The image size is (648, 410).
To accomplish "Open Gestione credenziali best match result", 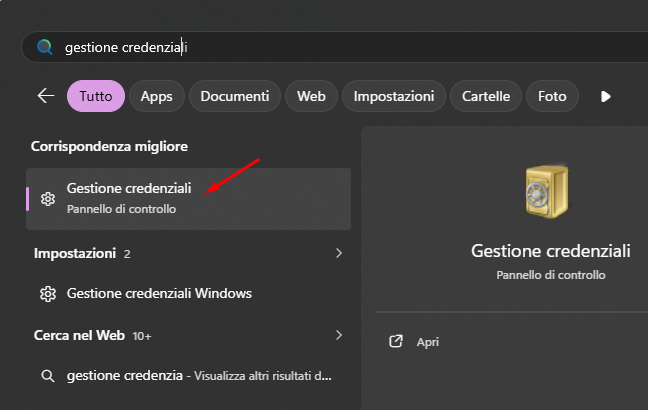I will click(x=188, y=199).
